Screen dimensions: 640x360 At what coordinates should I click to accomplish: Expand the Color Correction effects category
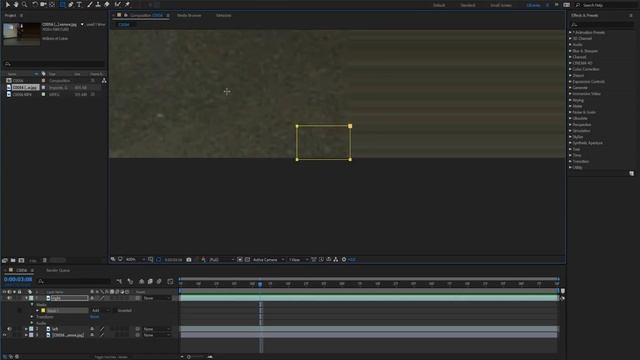click(570, 69)
